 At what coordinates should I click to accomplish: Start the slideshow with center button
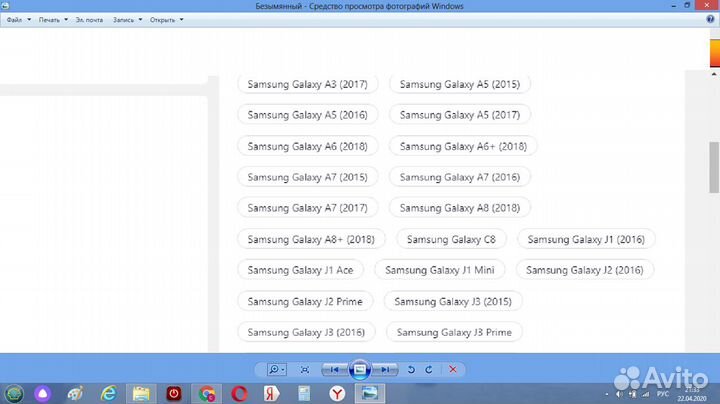[362, 369]
